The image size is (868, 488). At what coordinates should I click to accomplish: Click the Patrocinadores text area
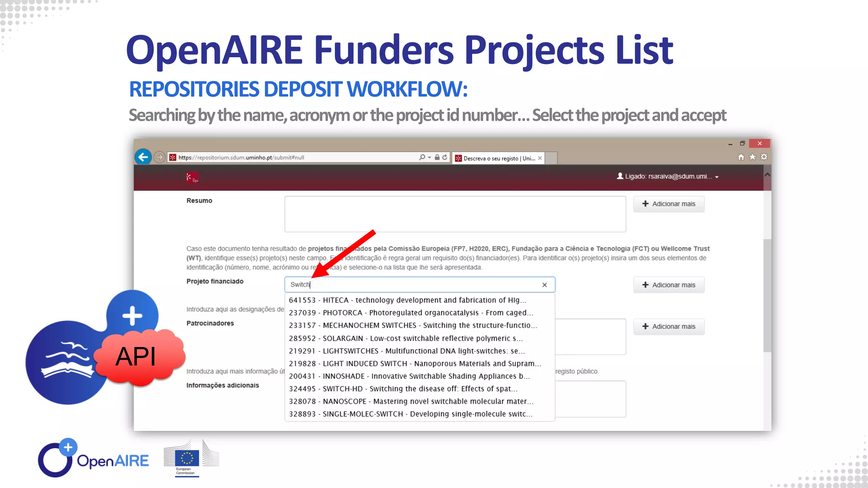click(590, 337)
